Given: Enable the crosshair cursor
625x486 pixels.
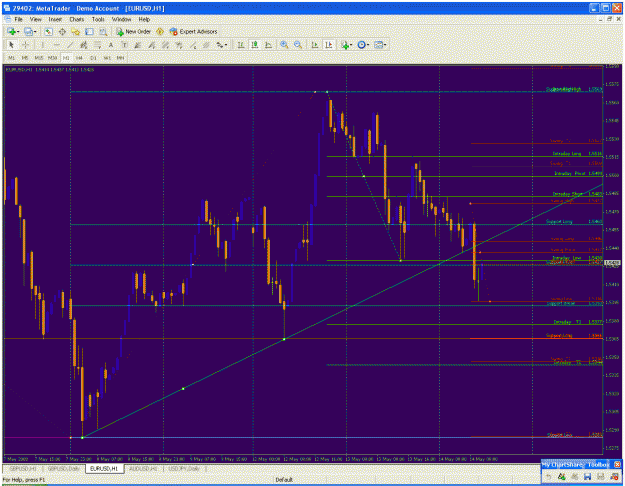Looking at the screenshot, I should coord(25,45).
